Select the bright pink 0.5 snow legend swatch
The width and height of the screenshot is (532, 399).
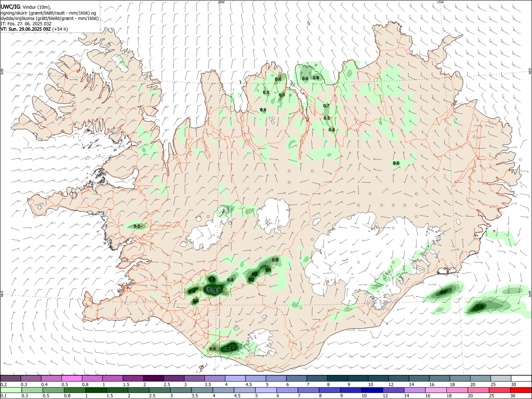72,379
